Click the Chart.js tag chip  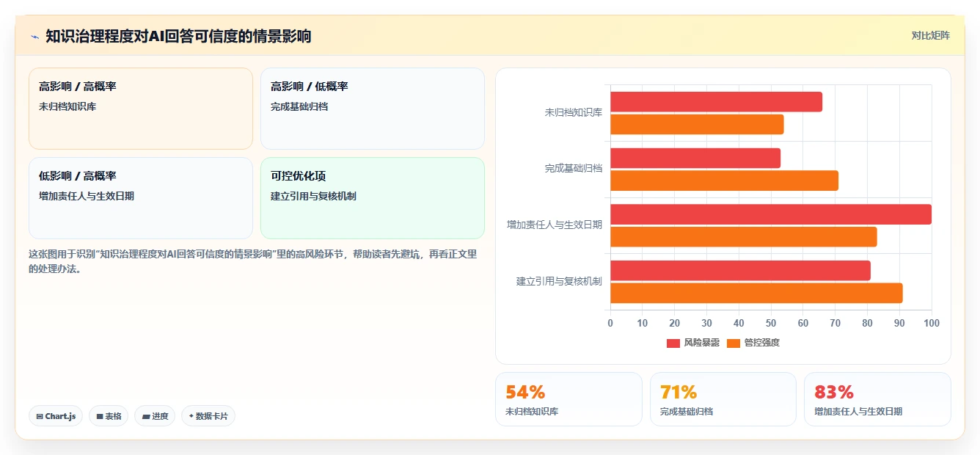56,416
